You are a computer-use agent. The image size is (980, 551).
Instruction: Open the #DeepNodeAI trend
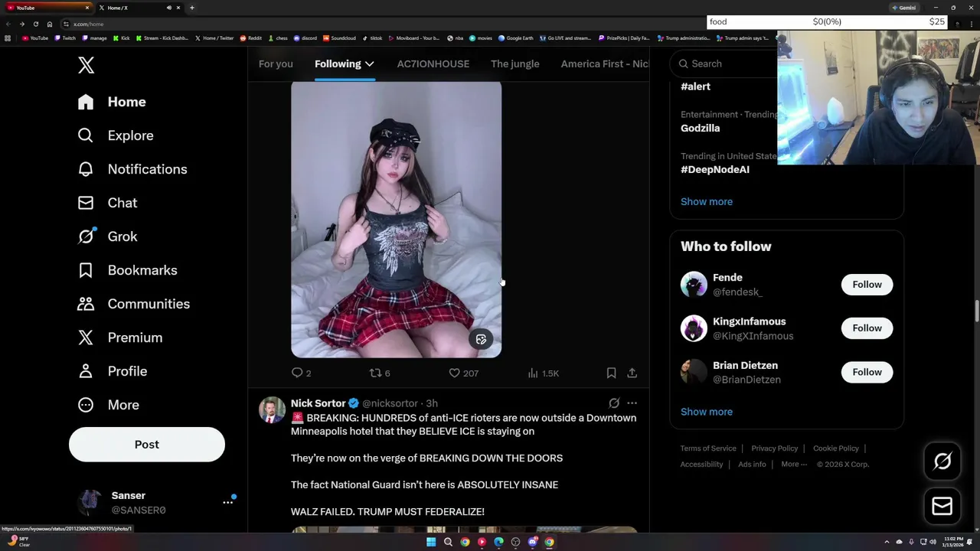(715, 170)
